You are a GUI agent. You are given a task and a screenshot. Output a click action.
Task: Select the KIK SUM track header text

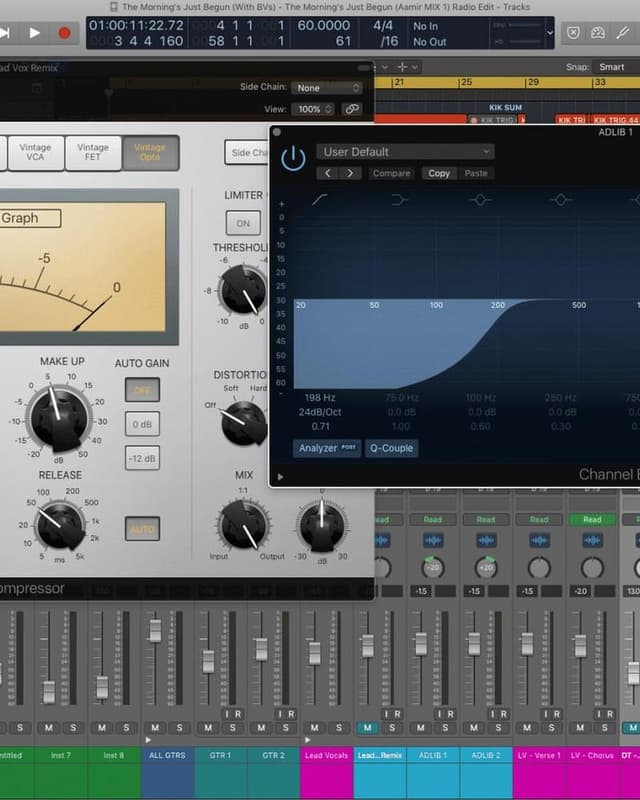click(x=505, y=108)
